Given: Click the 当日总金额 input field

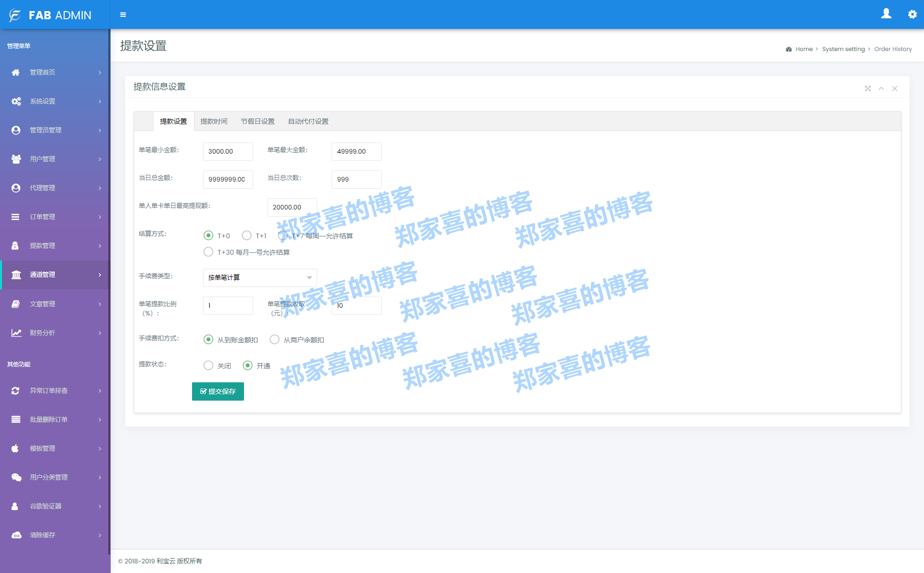Looking at the screenshot, I should [x=228, y=180].
